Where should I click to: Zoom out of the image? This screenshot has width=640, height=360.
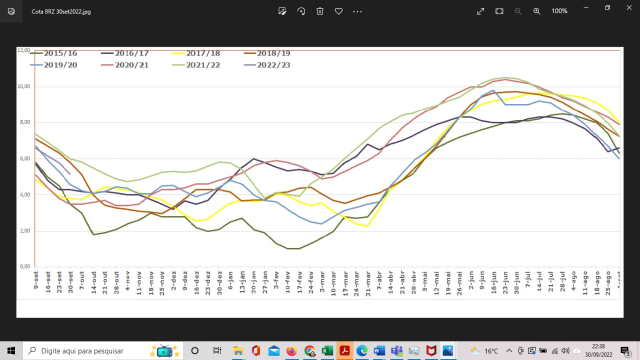click(518, 11)
